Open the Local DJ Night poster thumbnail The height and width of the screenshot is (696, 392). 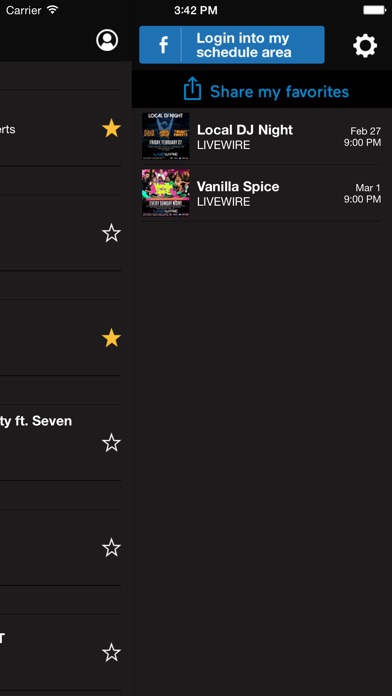(166, 136)
